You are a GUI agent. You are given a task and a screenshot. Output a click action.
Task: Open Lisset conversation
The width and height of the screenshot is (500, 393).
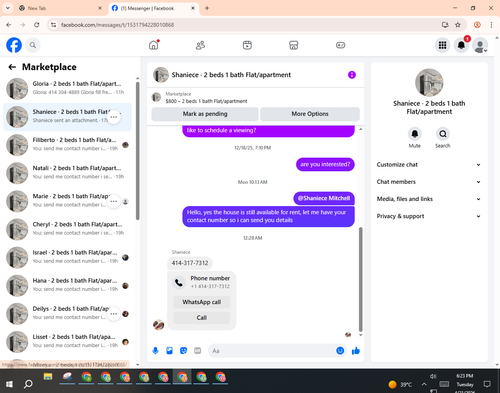coord(68,342)
